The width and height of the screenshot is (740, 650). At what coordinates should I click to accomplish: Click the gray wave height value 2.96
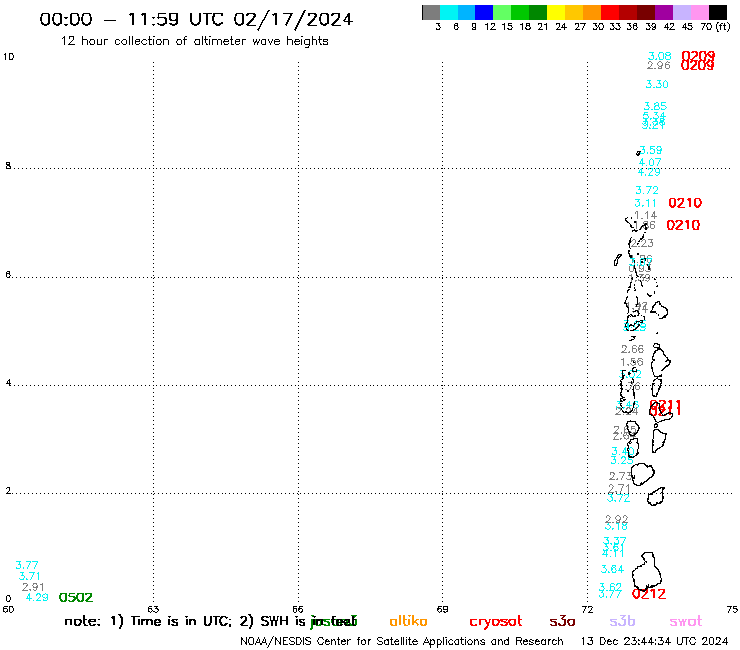658,65
